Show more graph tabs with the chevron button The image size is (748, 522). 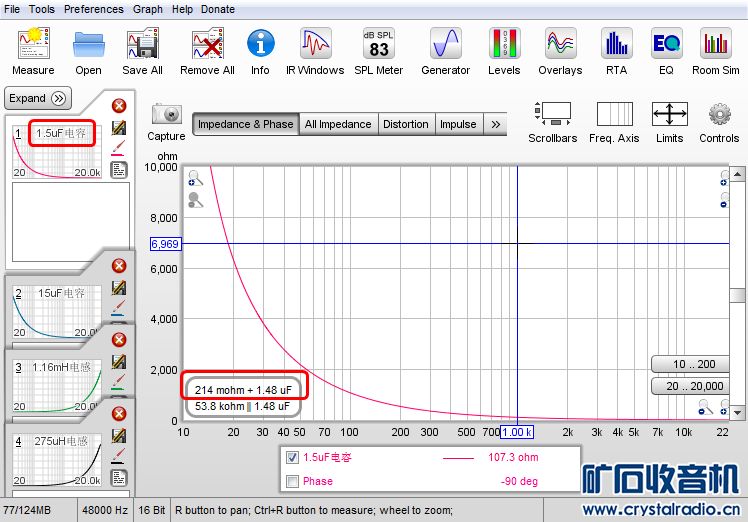496,124
